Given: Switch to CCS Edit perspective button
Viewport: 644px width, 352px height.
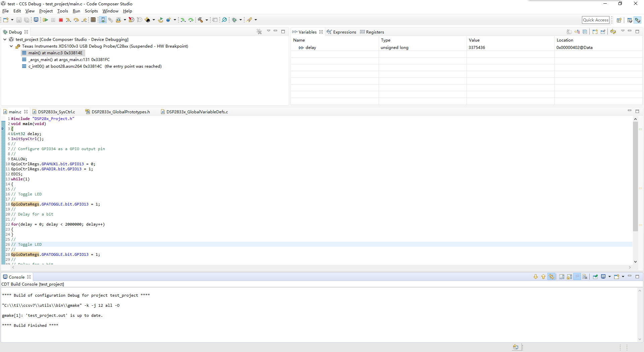Looking at the screenshot, I should tap(630, 20).
